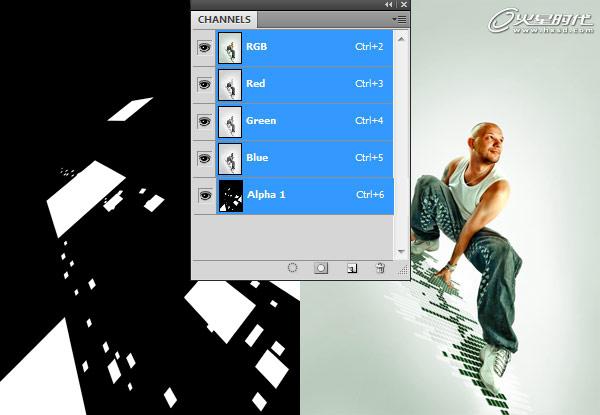The width and height of the screenshot is (600, 415).
Task: Close the Channels panel
Action: 404,5
